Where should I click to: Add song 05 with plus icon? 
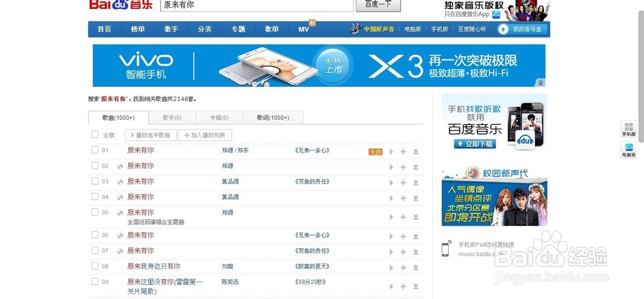coord(403,217)
